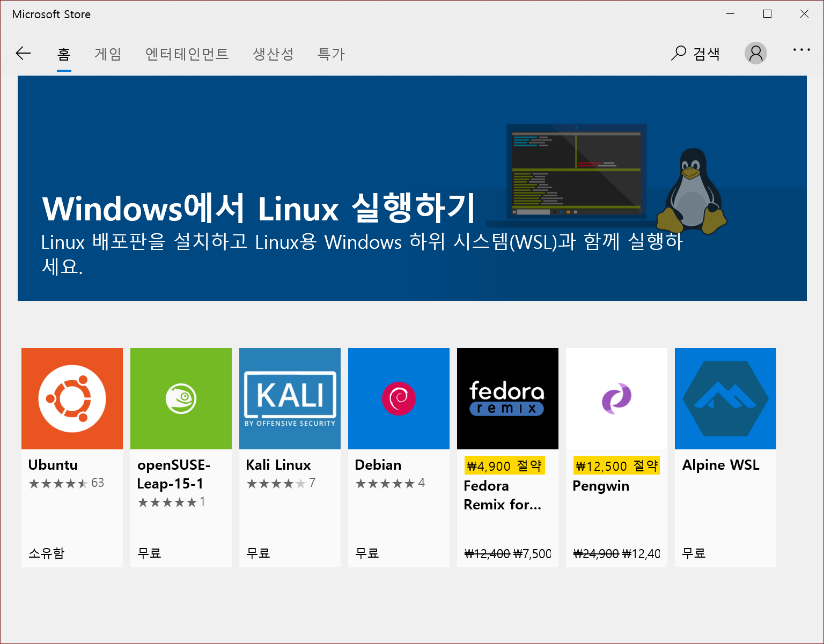The height and width of the screenshot is (644, 824).
Task: Maximize the Microsoft Store window
Action: coord(767,14)
